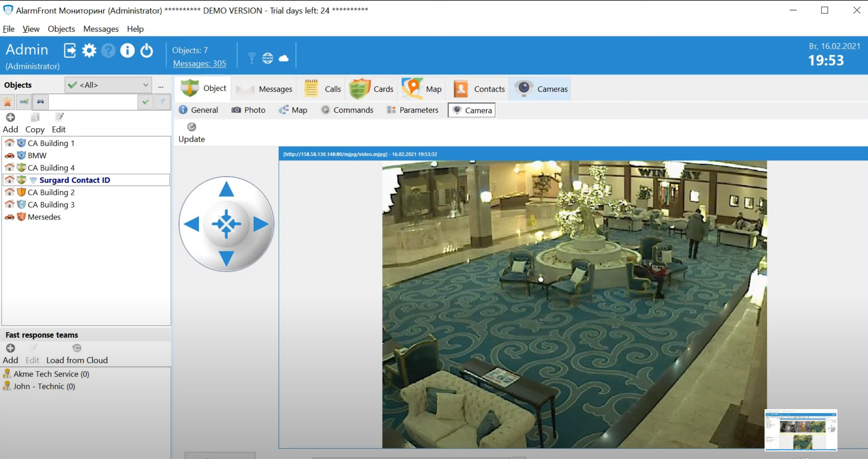The height and width of the screenshot is (459, 868).
Task: Click the red car icon next to Mersedes
Action: click(9, 217)
